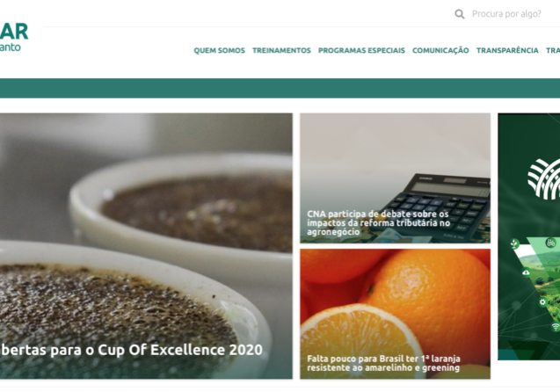
Task: Open the Cup Of Excellence 2020 headline
Action: (x=131, y=350)
